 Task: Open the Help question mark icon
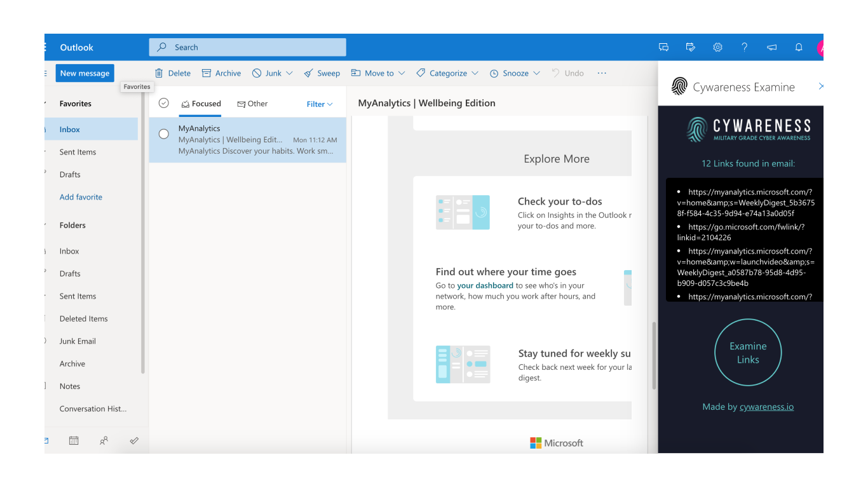745,47
